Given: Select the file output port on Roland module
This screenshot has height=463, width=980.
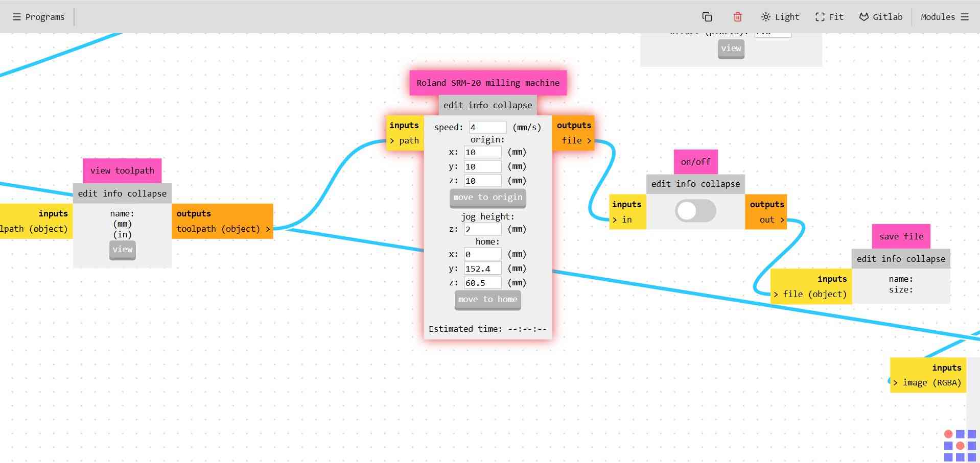Looking at the screenshot, I should (x=576, y=140).
